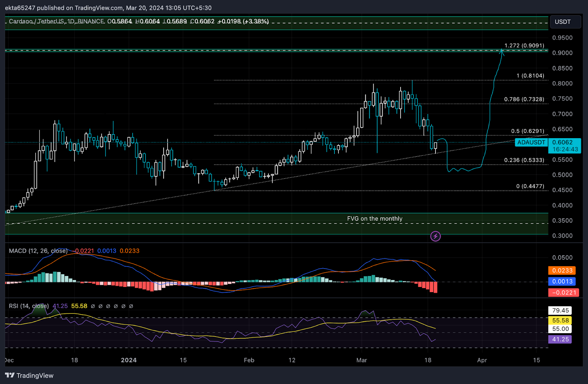Image resolution: width=588 pixels, height=384 pixels.
Task: Open the RSI (14, close) indicator legend
Action: [x=29, y=306]
